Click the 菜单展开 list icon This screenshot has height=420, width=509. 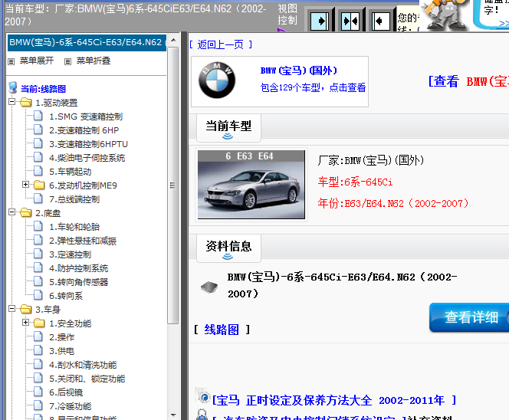tap(11, 61)
